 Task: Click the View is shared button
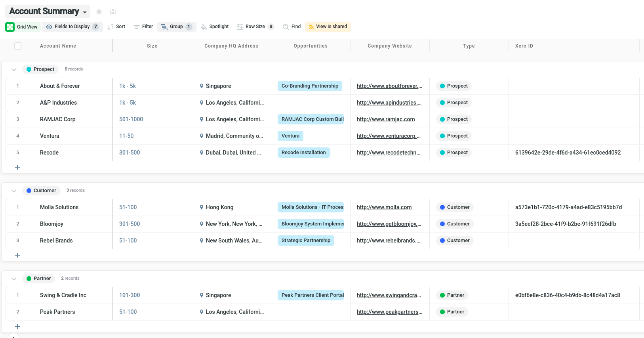click(328, 27)
